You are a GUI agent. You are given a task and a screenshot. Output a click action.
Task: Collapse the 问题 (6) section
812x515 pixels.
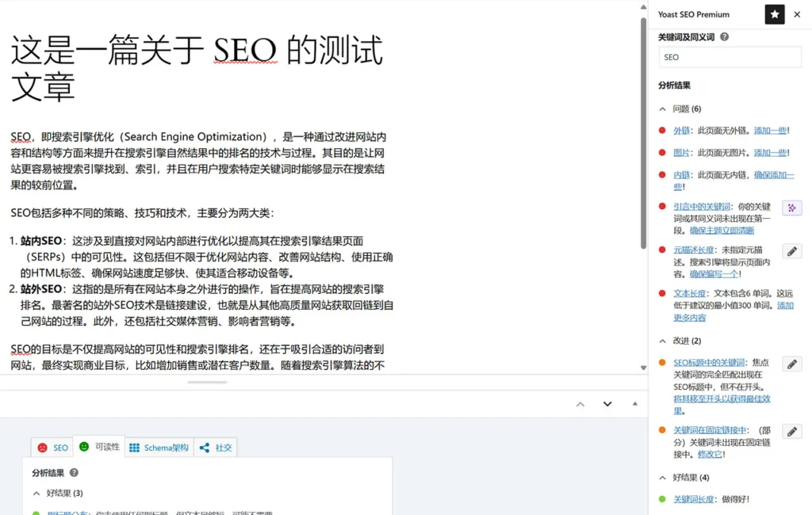pyautogui.click(x=663, y=109)
